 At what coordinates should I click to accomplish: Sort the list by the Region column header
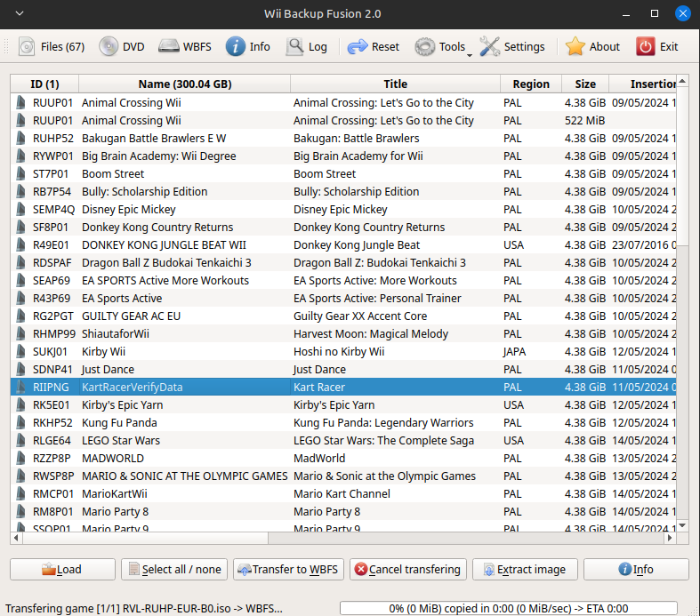(530, 84)
